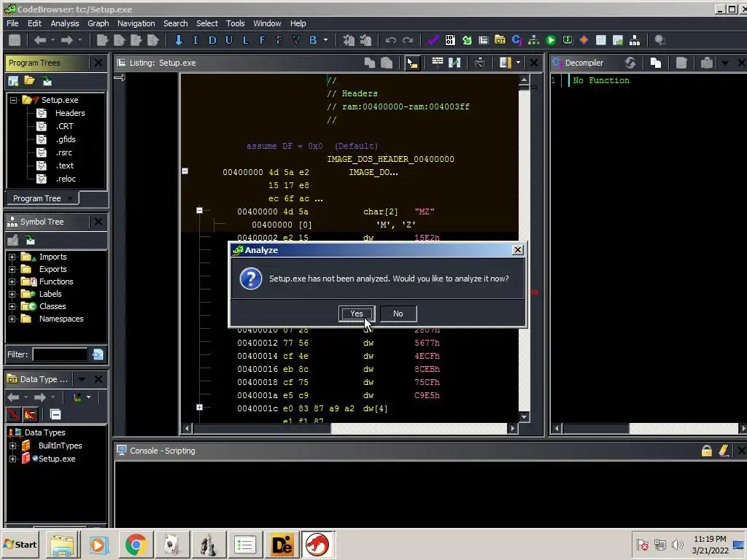Click the L (next label) toolbar icon
The width and height of the screenshot is (747, 560).
245,40
